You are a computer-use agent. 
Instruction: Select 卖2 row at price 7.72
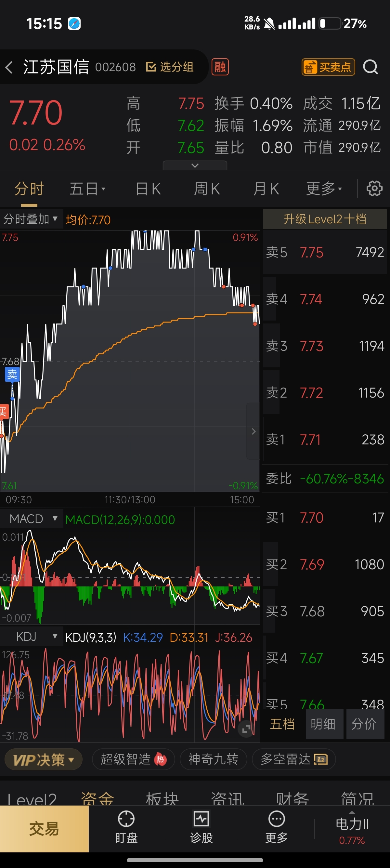325,393
